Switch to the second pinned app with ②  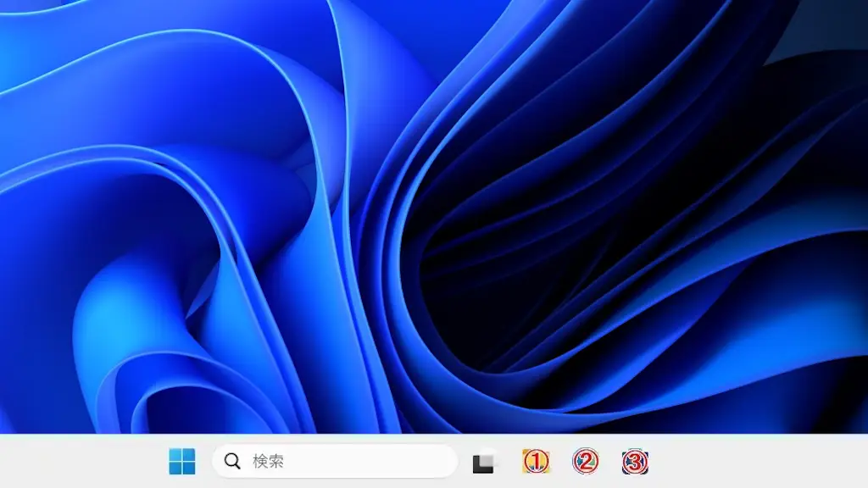(586, 462)
